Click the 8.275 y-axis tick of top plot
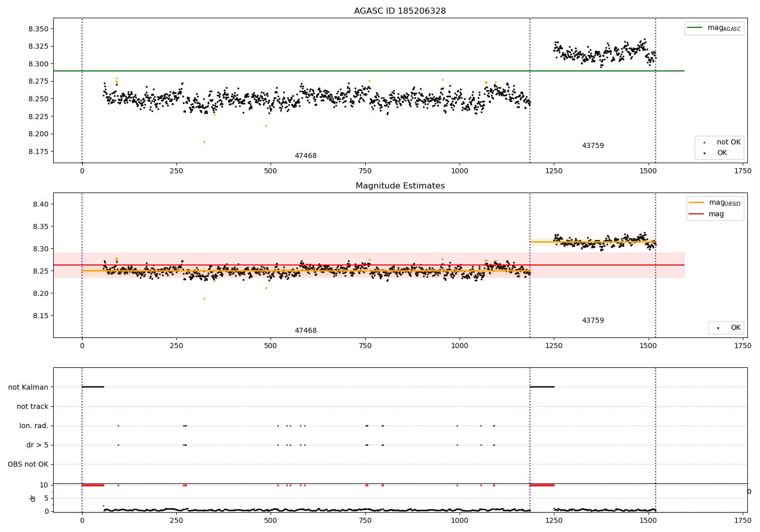Viewport: 760px width, 532px height. tap(39, 82)
